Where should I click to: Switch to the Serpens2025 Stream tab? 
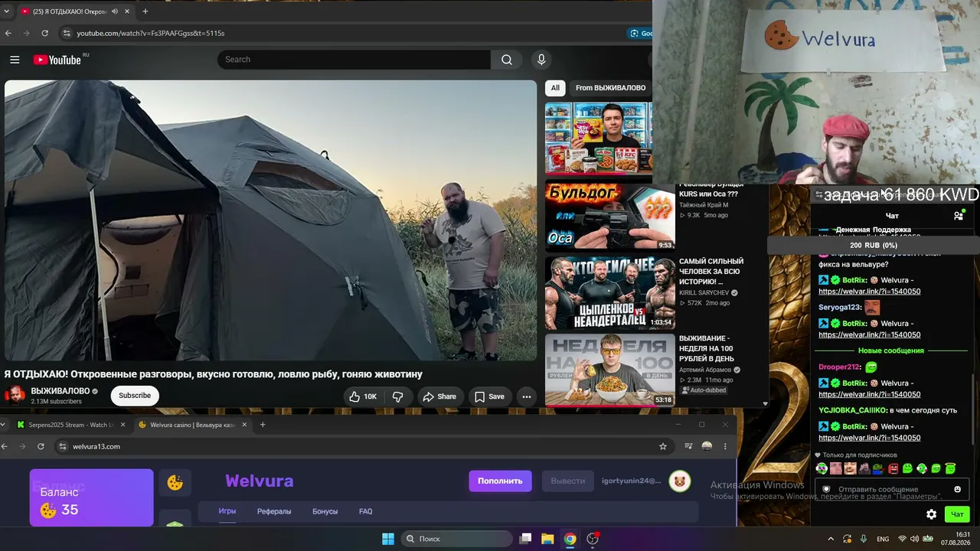[x=69, y=425]
